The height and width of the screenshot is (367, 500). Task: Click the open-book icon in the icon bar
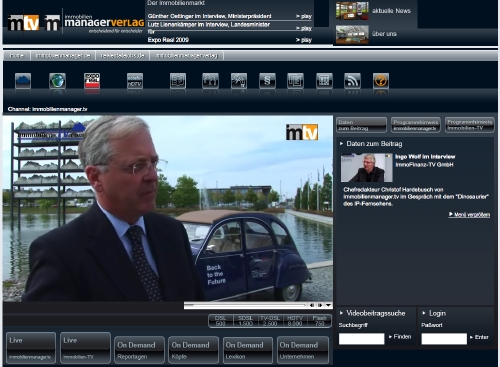178,80
